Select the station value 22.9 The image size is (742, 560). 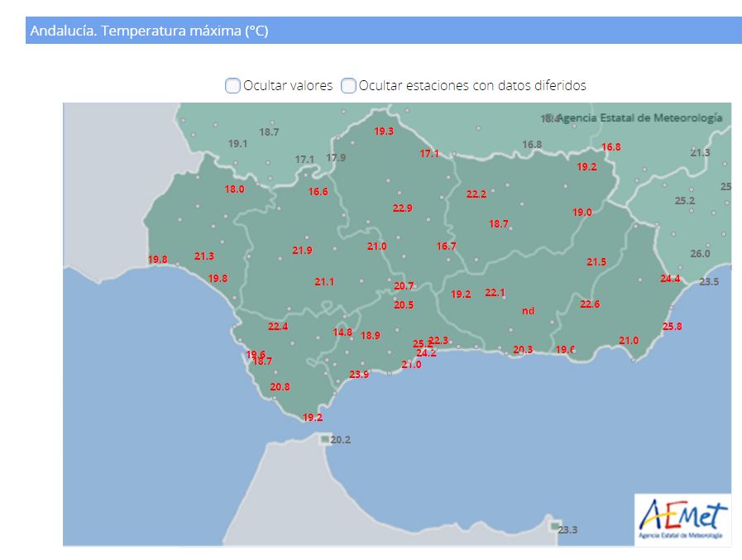pyautogui.click(x=402, y=208)
